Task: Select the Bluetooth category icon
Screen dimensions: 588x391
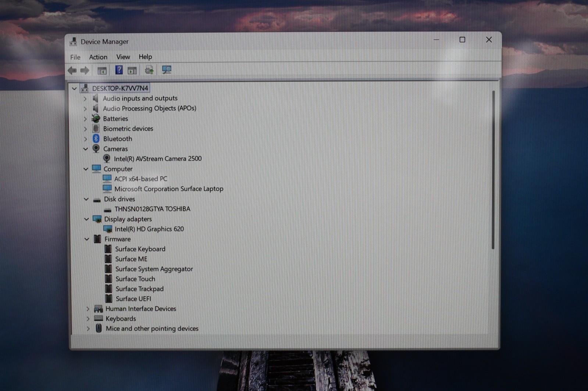Action: [96, 139]
